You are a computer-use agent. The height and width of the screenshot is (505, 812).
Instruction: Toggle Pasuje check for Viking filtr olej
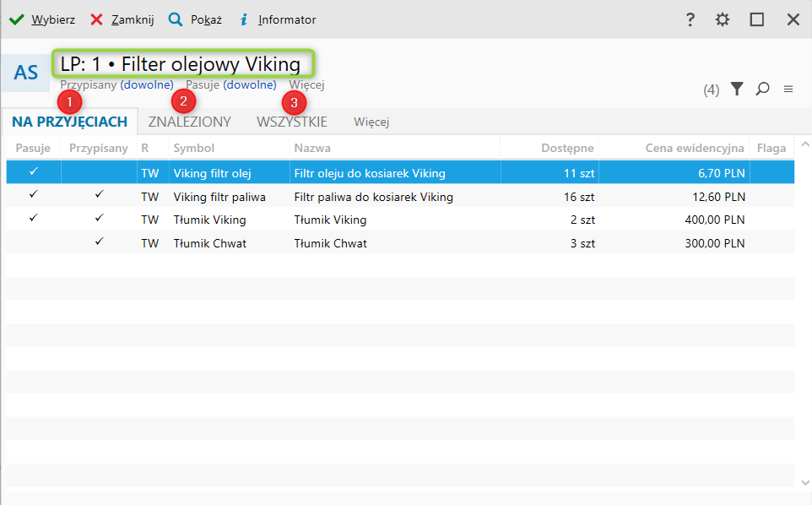[34, 171]
